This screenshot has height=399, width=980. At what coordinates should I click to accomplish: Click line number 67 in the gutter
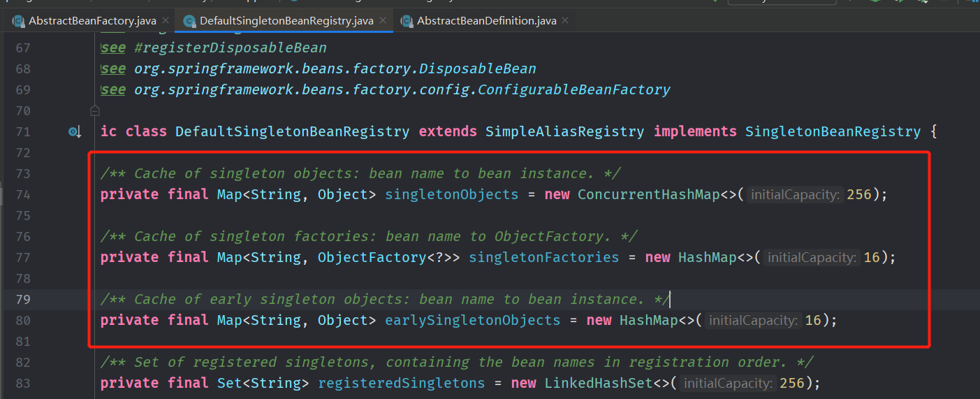tap(22, 48)
